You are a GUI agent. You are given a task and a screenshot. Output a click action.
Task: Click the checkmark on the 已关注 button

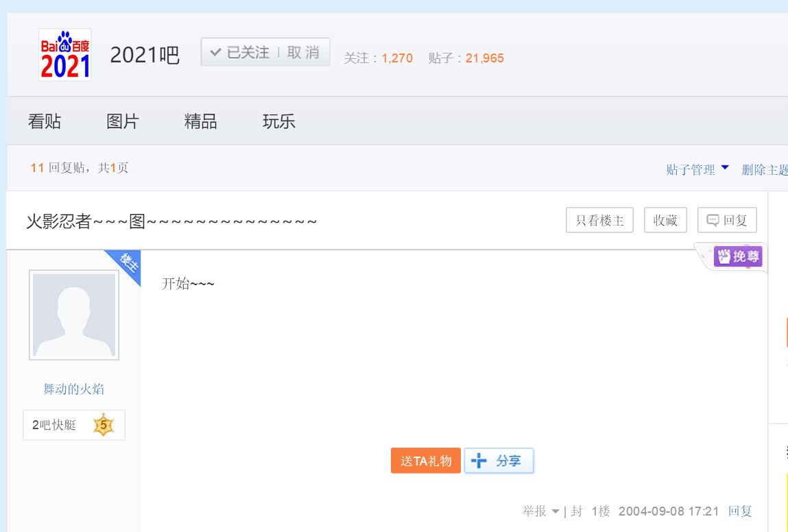(215, 51)
